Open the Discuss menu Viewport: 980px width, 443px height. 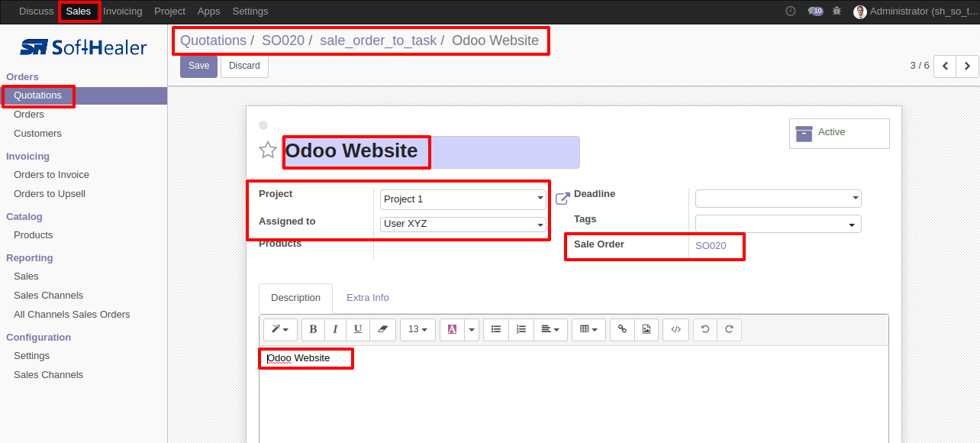37,11
